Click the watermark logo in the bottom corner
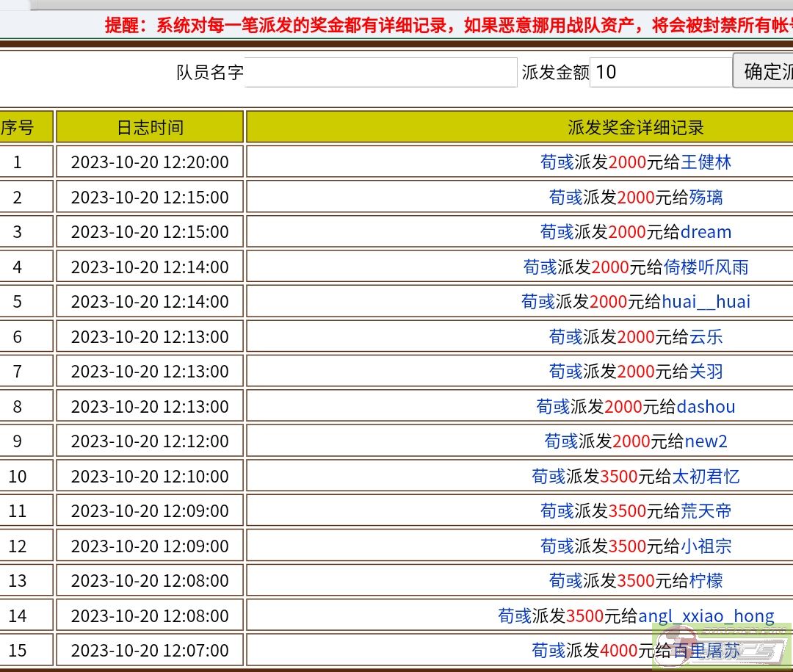This screenshot has height=672, width=793. [x=722, y=646]
